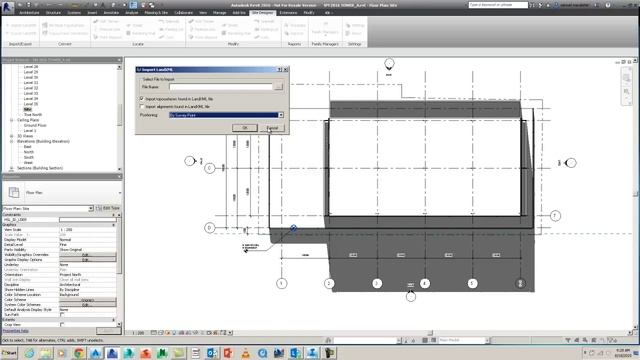The image size is (640, 360).
Task: Expand the Sections (Building Section) node
Action: 12,168
